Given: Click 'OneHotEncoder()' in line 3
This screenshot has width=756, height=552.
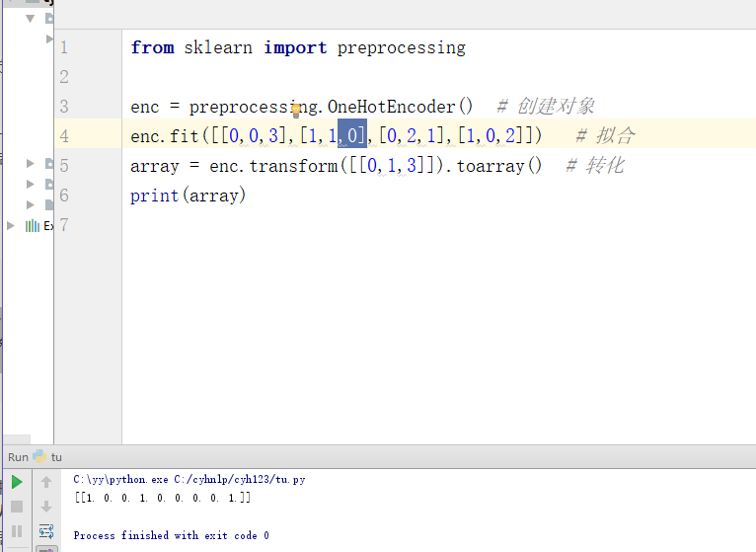Looking at the screenshot, I should (400, 107).
